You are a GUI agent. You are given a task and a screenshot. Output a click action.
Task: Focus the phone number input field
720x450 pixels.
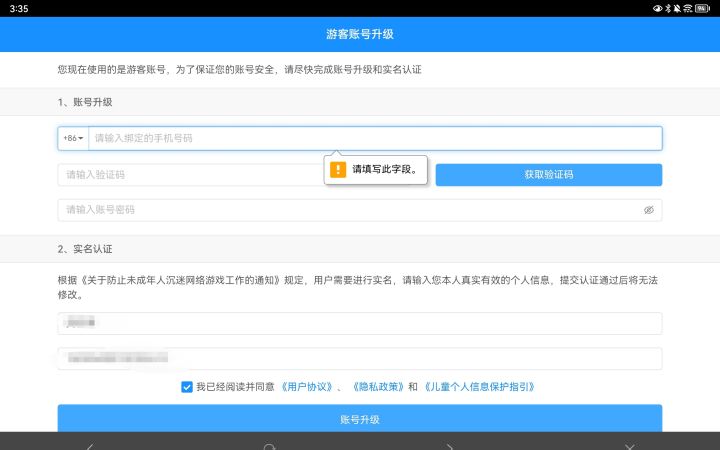click(x=375, y=138)
